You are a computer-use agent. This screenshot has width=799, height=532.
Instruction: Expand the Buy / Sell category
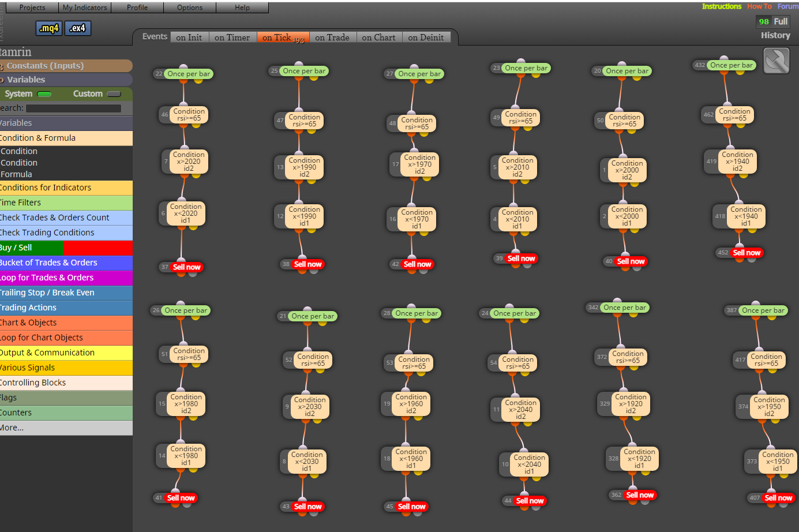[66, 248]
